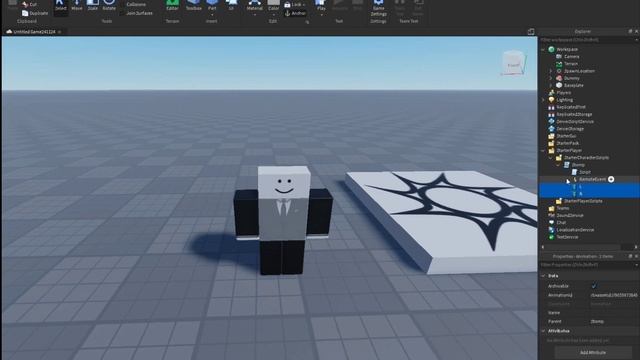Toggle the Anchor tool
The width and height of the screenshot is (640, 360).
tap(295, 13)
